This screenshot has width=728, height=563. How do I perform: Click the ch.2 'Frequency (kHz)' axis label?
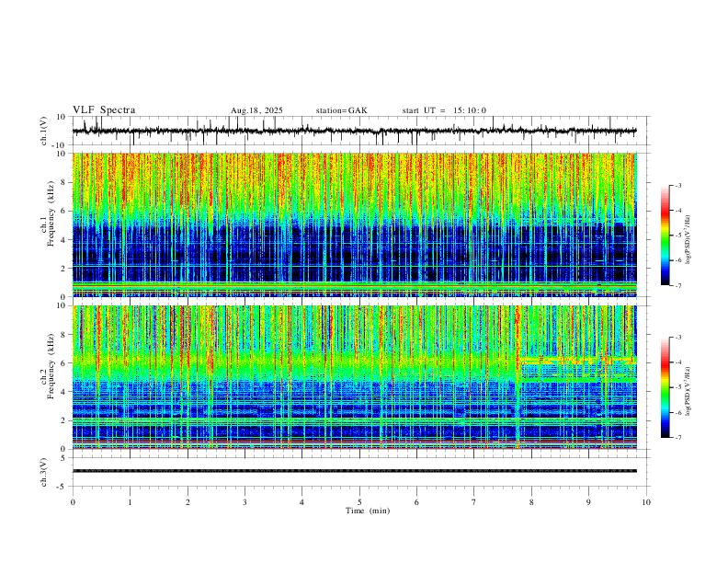[51, 366]
